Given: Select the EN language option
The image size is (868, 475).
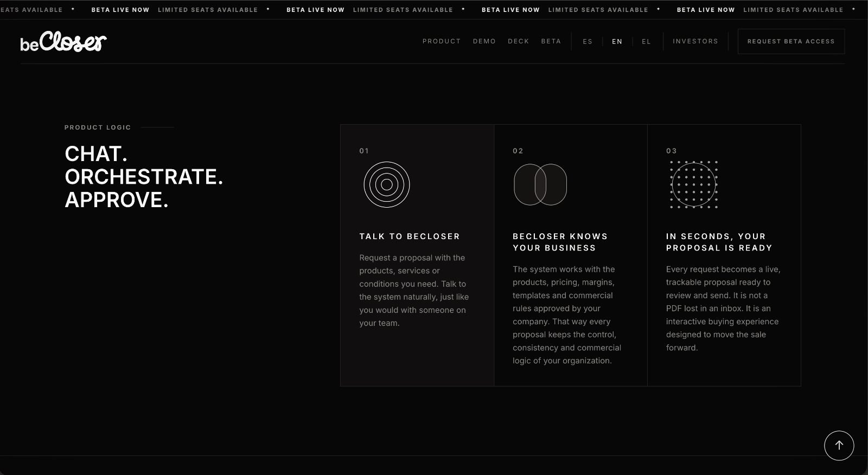Looking at the screenshot, I should (x=617, y=41).
